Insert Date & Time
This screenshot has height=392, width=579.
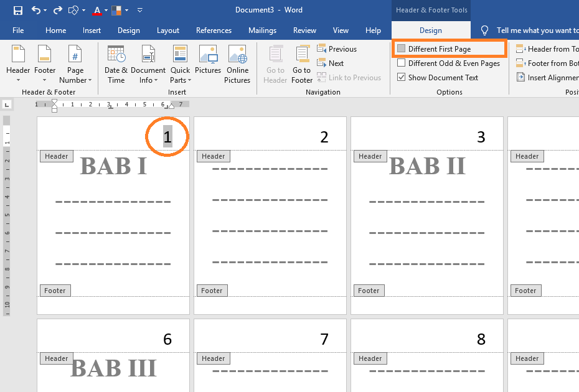pyautogui.click(x=116, y=64)
